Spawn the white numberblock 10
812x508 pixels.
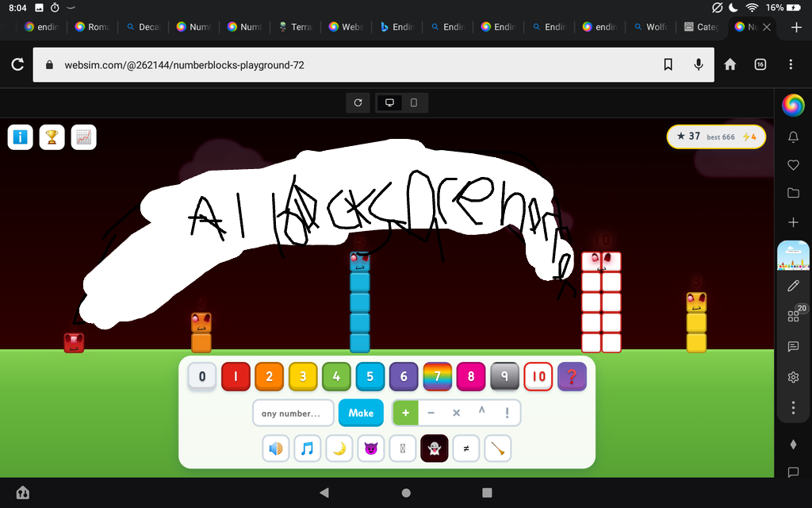[x=538, y=377]
